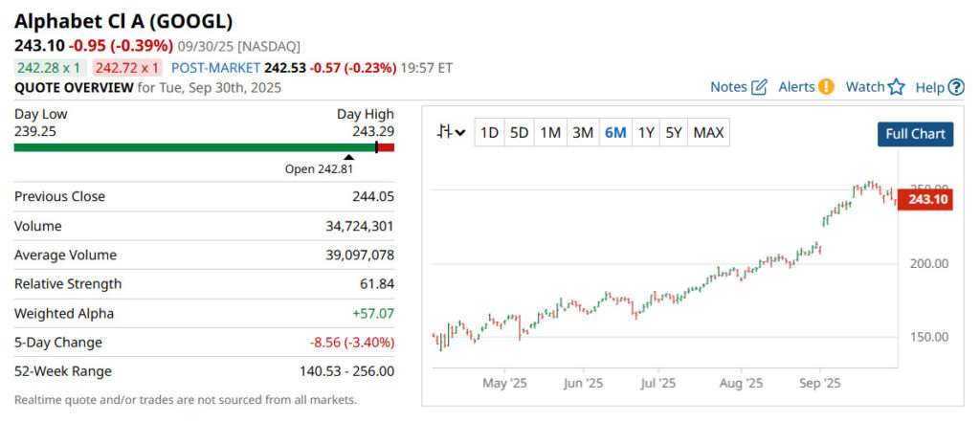Select the 6M chart range
Viewport: 980px width, 422px height.
[614, 133]
